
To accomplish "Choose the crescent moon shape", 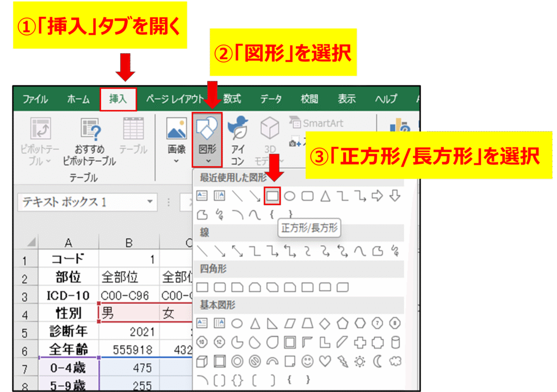I will point(377,360).
